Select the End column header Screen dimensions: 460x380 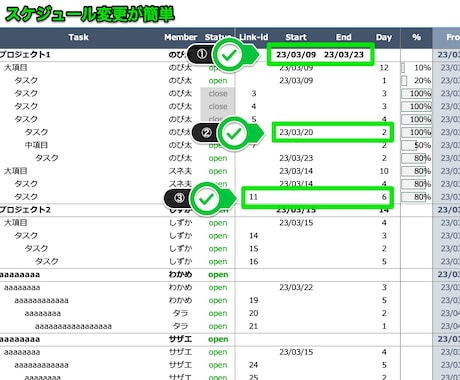[x=343, y=37]
